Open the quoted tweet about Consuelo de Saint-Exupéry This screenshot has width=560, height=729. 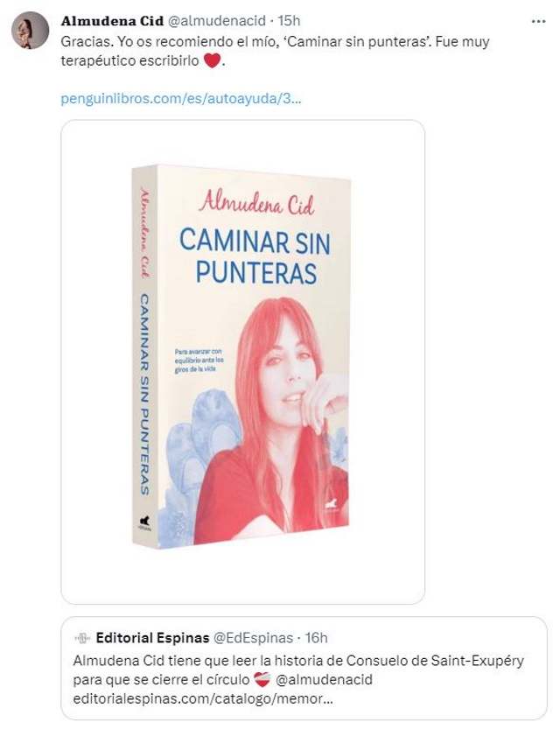[x=304, y=668]
